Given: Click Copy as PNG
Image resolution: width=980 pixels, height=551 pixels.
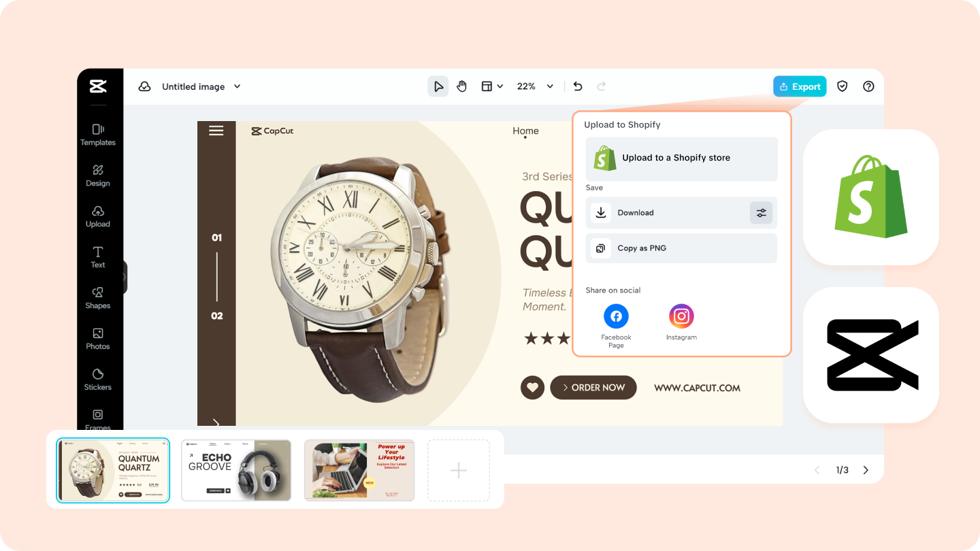Looking at the screenshot, I should [681, 248].
